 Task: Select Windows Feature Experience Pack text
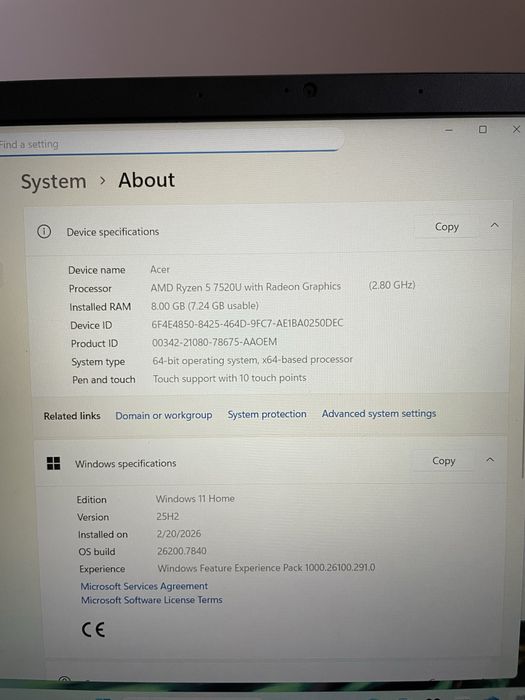(267, 568)
